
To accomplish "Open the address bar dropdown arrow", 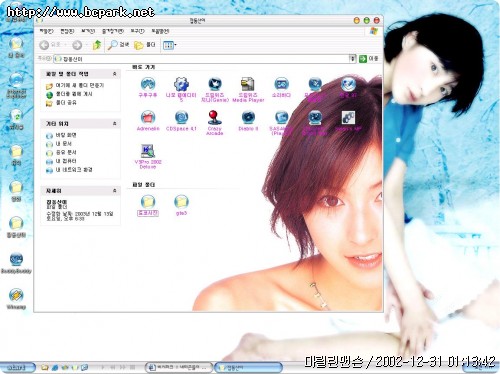I will click(x=352, y=59).
